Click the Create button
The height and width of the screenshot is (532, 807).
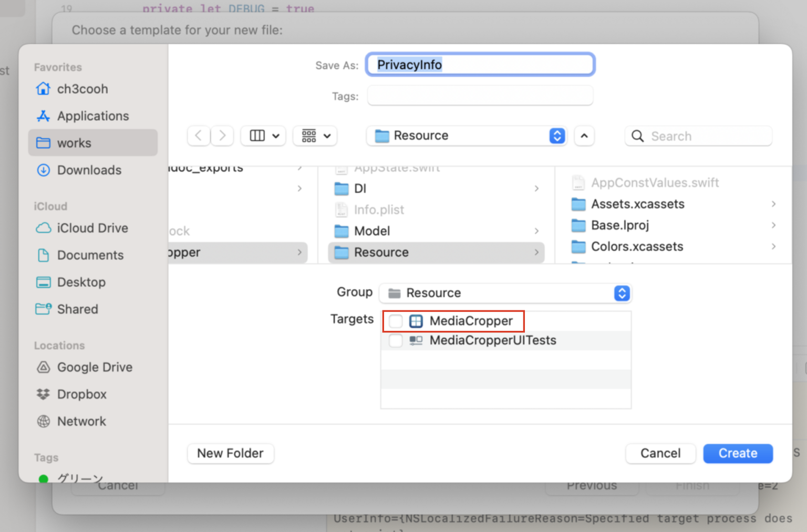737,453
